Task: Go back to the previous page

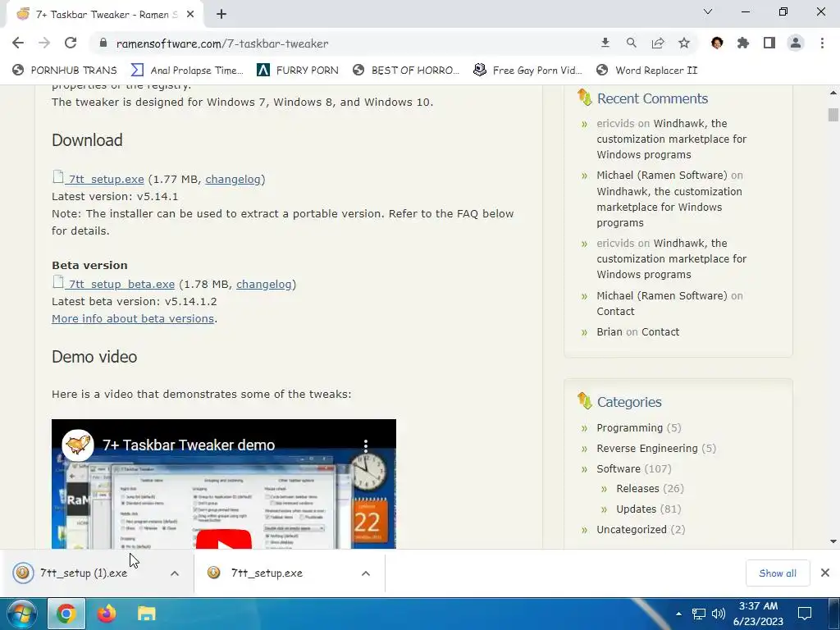Action: (18, 43)
